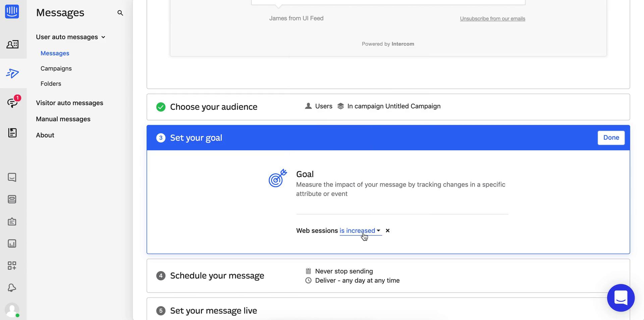Click 'Deliver - any day at any time'

coord(357,280)
